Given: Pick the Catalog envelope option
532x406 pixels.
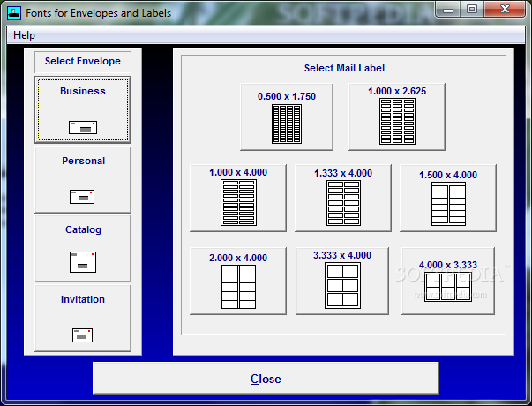Looking at the screenshot, I should [83, 248].
